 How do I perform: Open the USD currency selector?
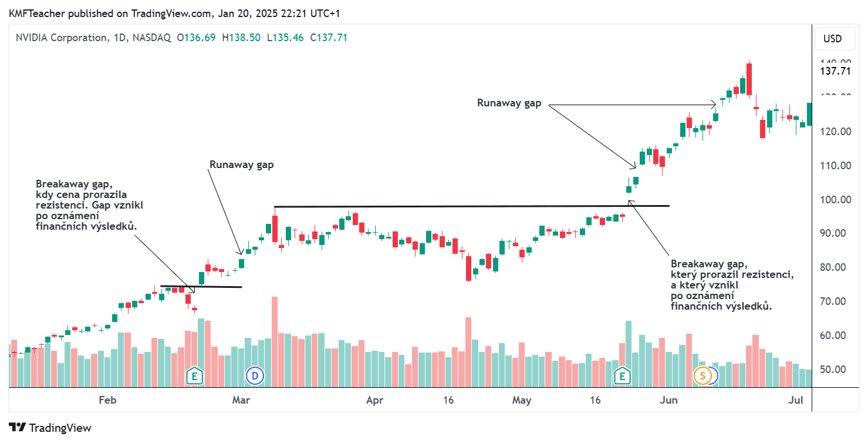coord(832,39)
